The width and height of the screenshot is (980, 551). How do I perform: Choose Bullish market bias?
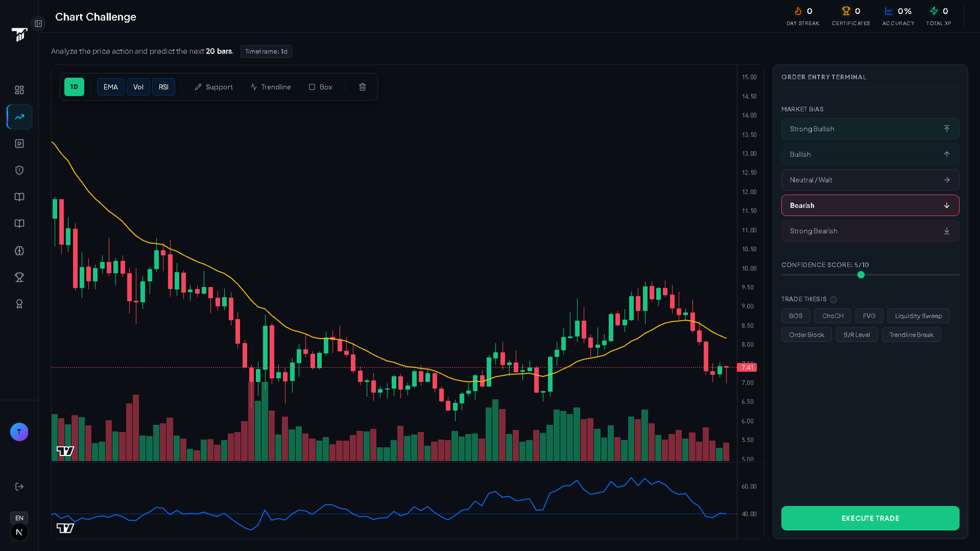point(870,154)
